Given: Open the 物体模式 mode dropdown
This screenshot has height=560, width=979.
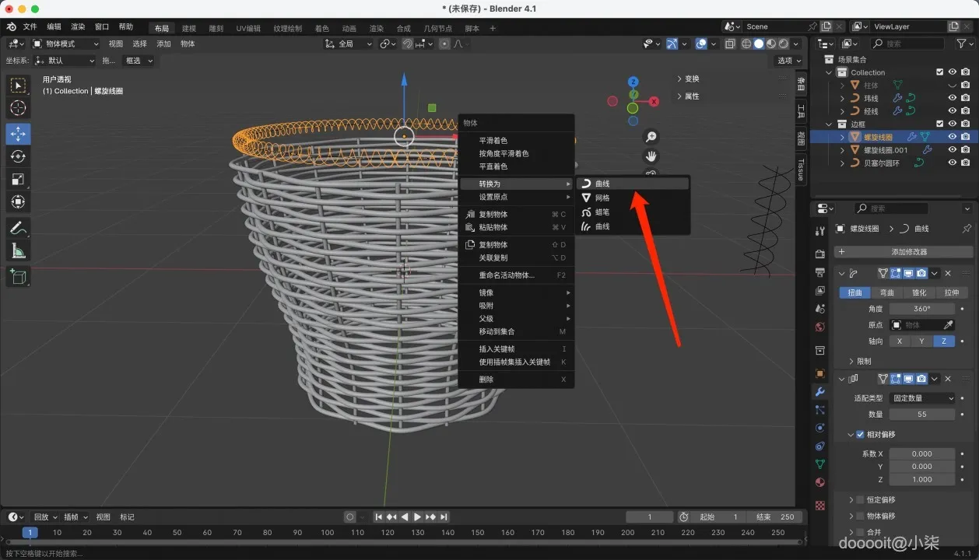Looking at the screenshot, I should (x=67, y=44).
